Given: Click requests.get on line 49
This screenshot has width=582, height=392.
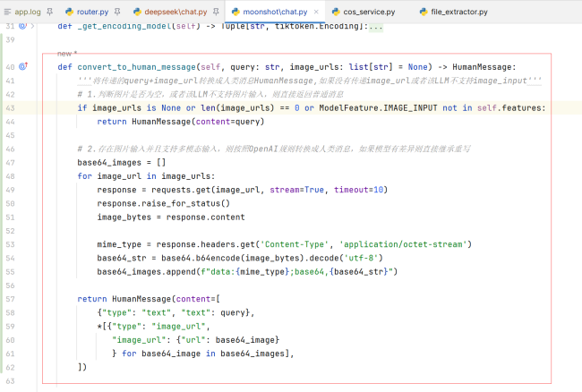Looking at the screenshot, I should pos(181,190).
